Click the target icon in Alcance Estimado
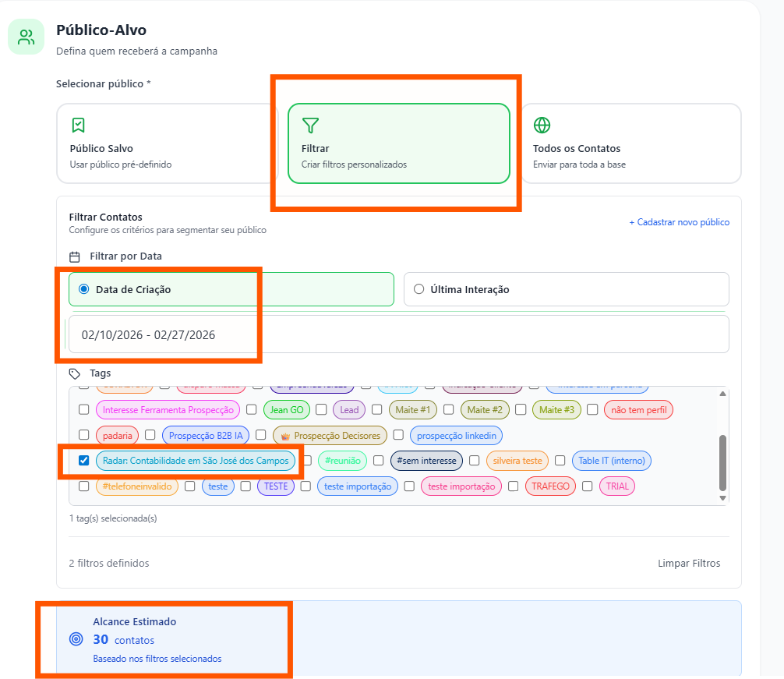The image size is (784, 679). click(x=76, y=640)
